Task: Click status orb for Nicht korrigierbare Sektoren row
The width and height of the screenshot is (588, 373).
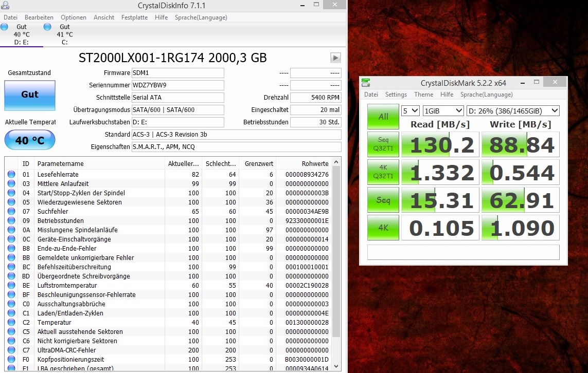Action: 11,341
